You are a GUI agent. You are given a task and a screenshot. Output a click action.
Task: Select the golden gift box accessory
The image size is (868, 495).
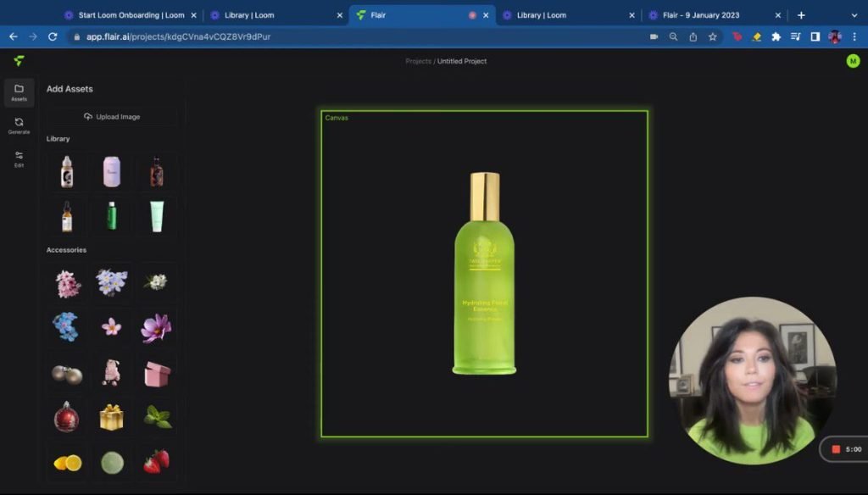click(x=111, y=417)
